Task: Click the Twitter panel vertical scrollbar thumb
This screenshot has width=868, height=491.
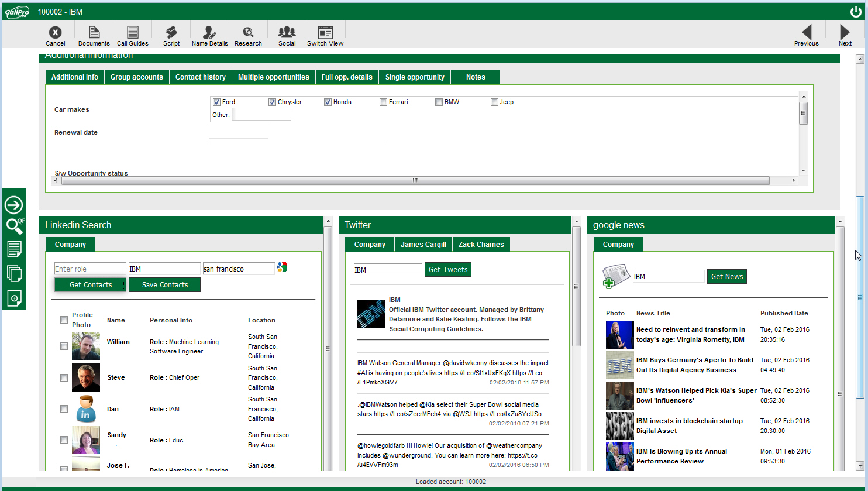Action: click(x=576, y=286)
